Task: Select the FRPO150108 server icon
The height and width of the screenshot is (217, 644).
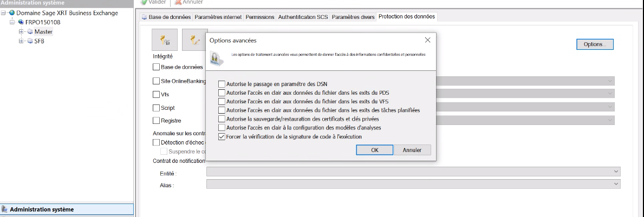Action: coord(21,22)
